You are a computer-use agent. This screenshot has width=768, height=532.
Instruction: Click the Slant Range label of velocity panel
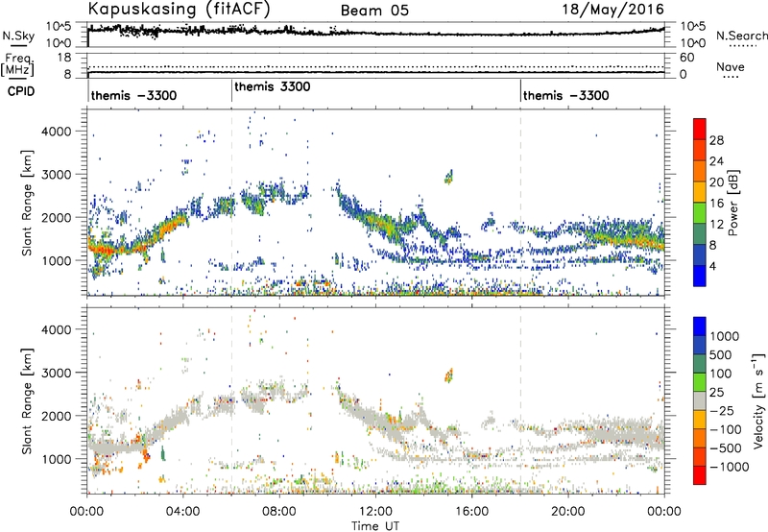pyautogui.click(x=27, y=401)
